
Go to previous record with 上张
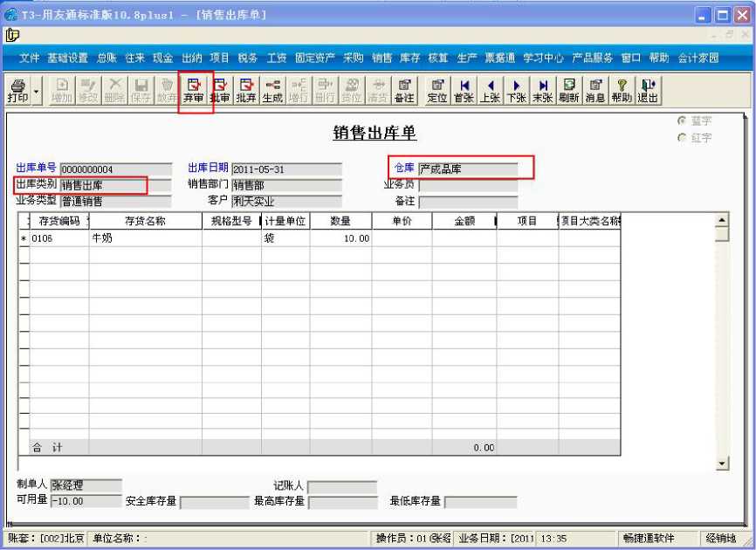pos(490,91)
